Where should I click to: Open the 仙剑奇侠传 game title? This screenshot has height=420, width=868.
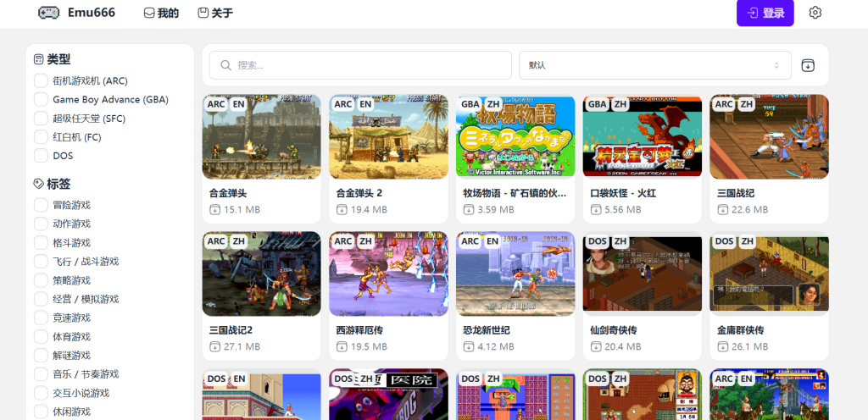coord(614,330)
